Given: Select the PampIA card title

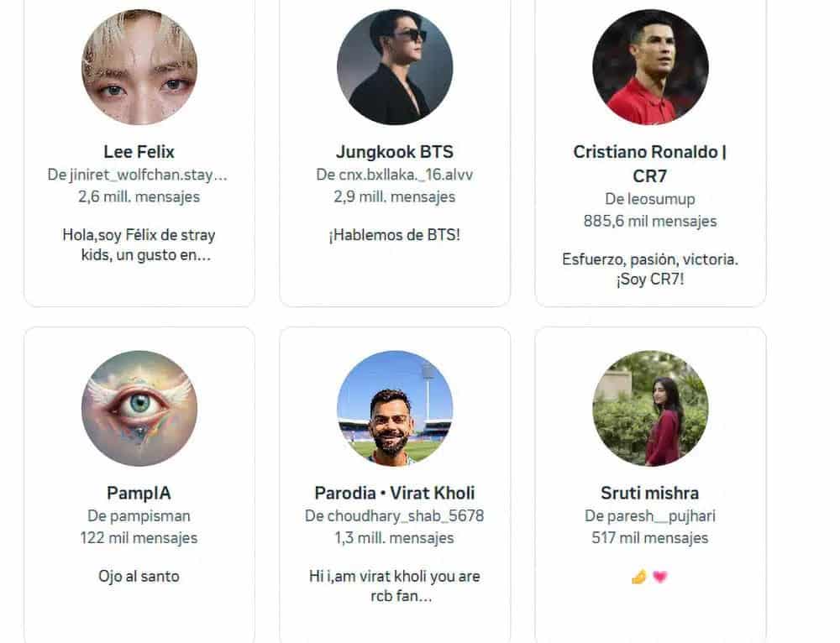Looking at the screenshot, I should coord(139,493).
